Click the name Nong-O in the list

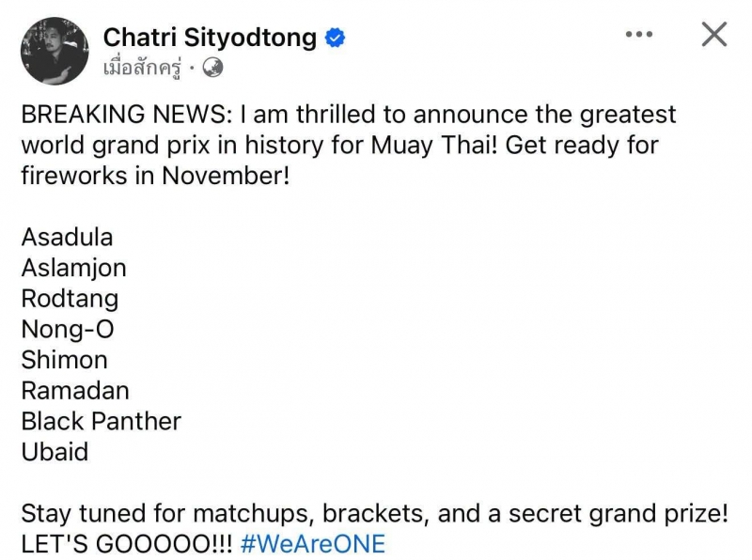[68, 330]
